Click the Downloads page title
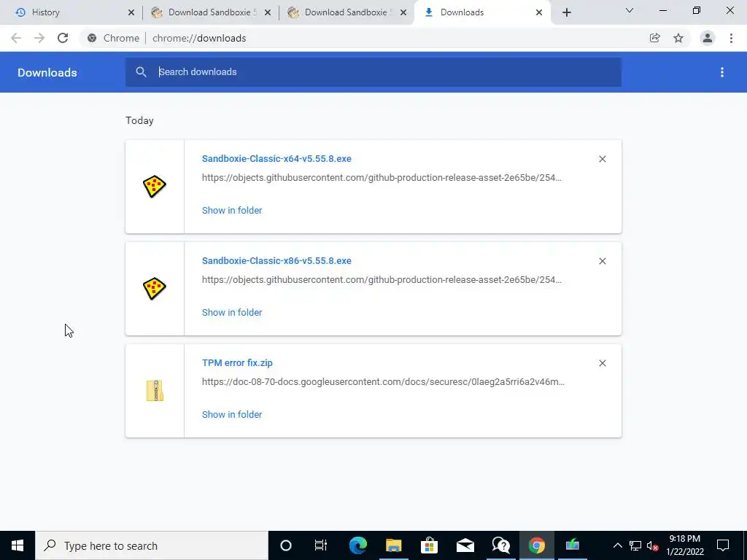 [x=47, y=72]
